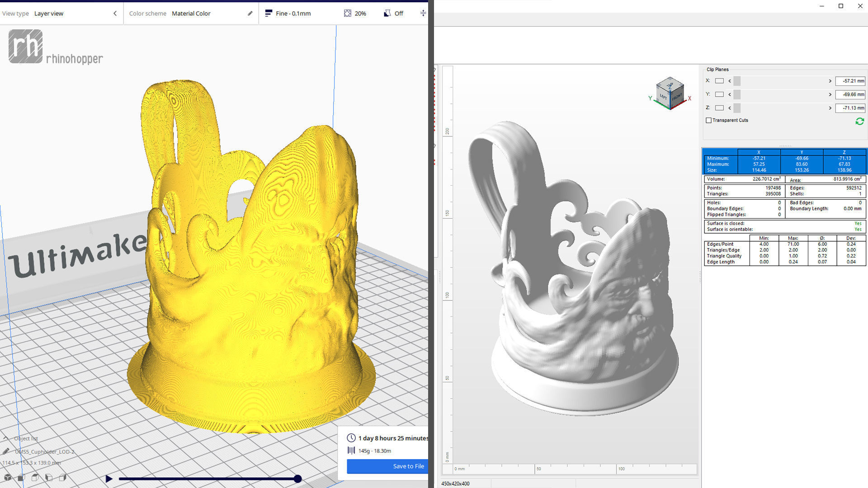Move the Z clip plane slider thumb
Screen dimensions: 868x488
point(737,108)
